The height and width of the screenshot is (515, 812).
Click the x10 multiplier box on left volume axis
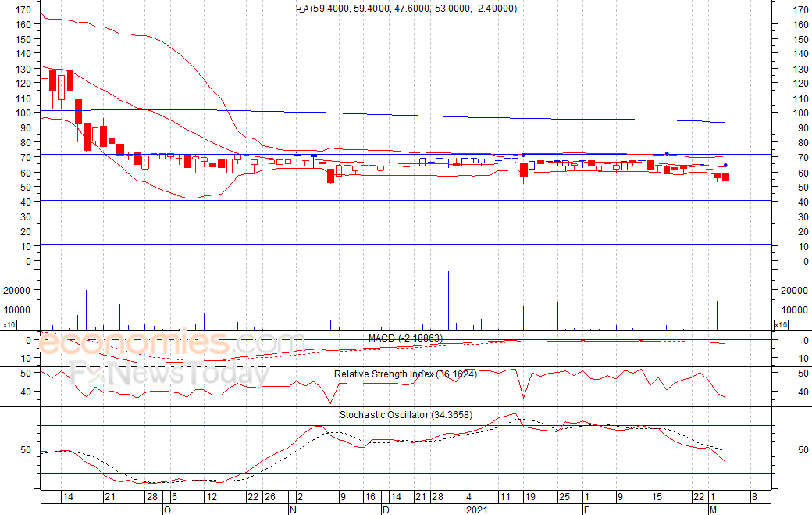tap(9, 325)
